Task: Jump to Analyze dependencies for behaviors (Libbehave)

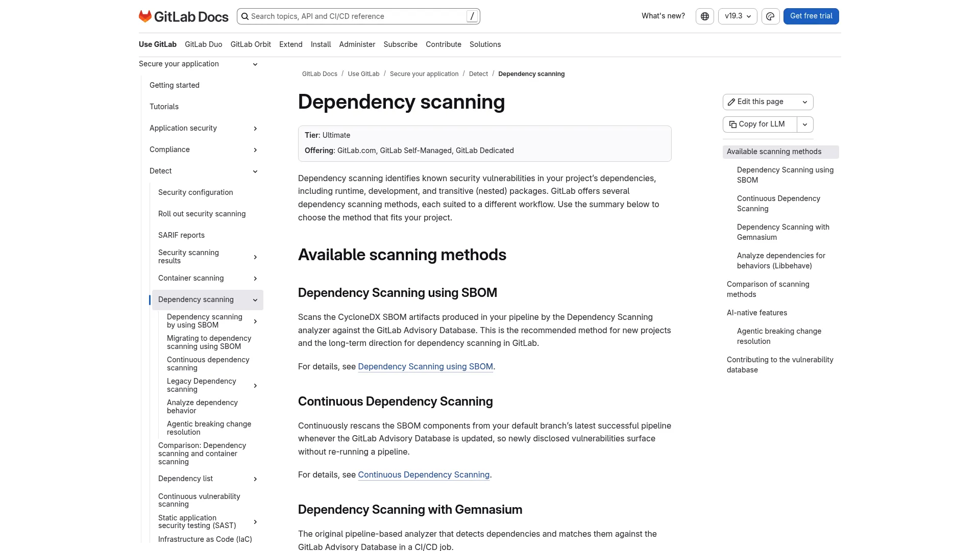Action: pyautogui.click(x=781, y=261)
